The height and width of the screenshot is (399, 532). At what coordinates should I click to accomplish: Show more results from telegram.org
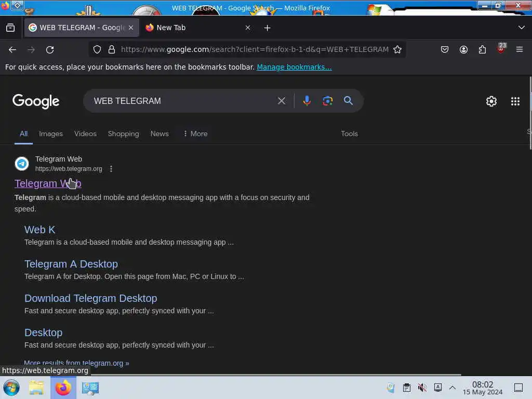[x=76, y=363]
